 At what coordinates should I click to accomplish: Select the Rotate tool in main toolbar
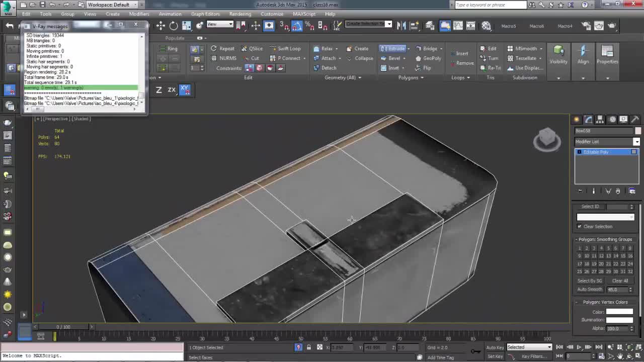tap(174, 26)
